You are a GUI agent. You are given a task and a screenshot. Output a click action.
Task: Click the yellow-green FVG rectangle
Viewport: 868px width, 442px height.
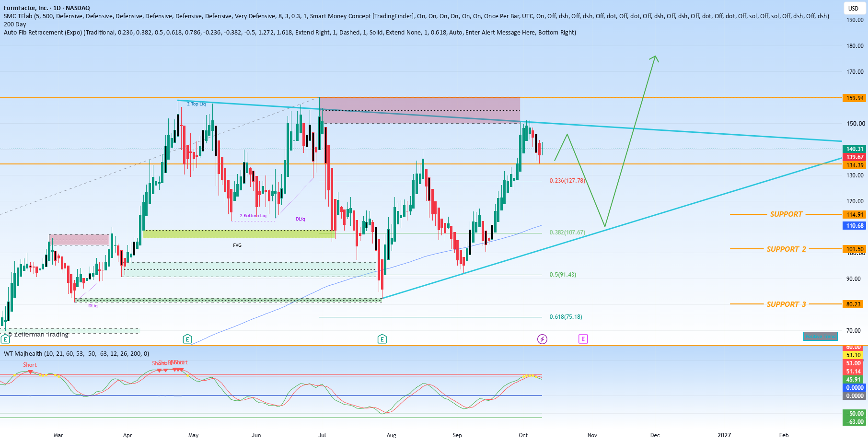tap(239, 234)
